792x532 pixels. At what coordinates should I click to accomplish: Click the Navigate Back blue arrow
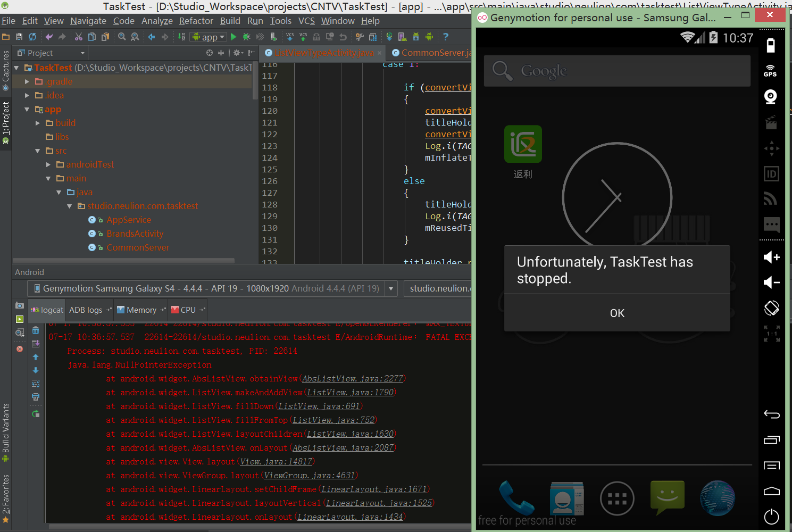[152, 37]
